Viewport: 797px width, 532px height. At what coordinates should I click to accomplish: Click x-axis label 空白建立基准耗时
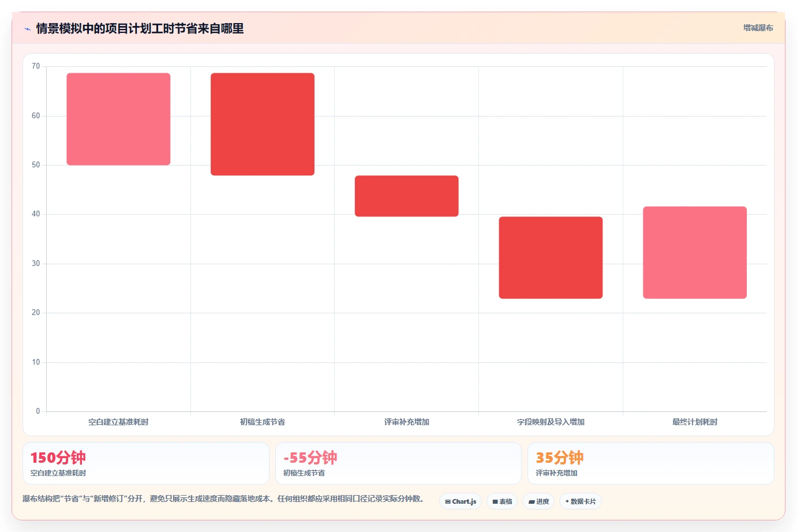118,422
